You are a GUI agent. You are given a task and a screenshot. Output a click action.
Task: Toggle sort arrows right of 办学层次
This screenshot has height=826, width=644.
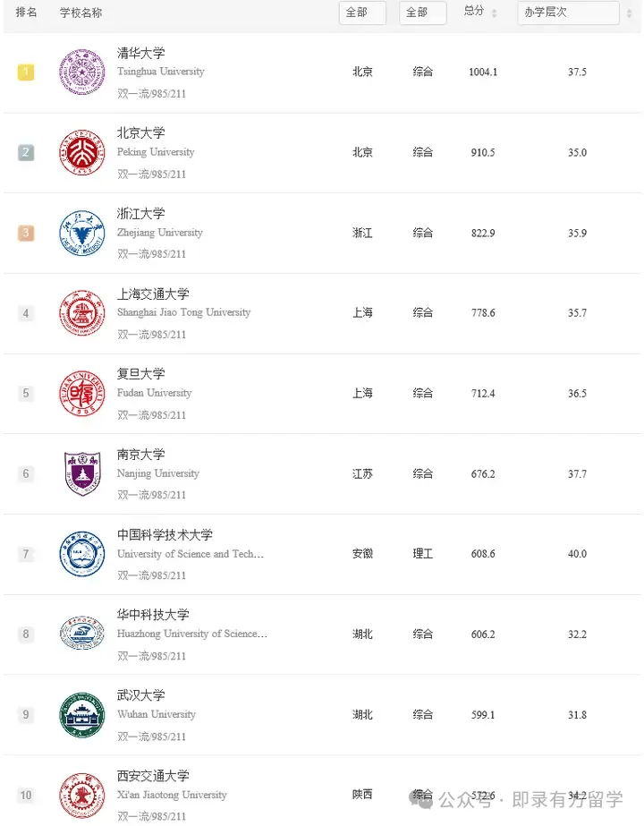click(630, 13)
